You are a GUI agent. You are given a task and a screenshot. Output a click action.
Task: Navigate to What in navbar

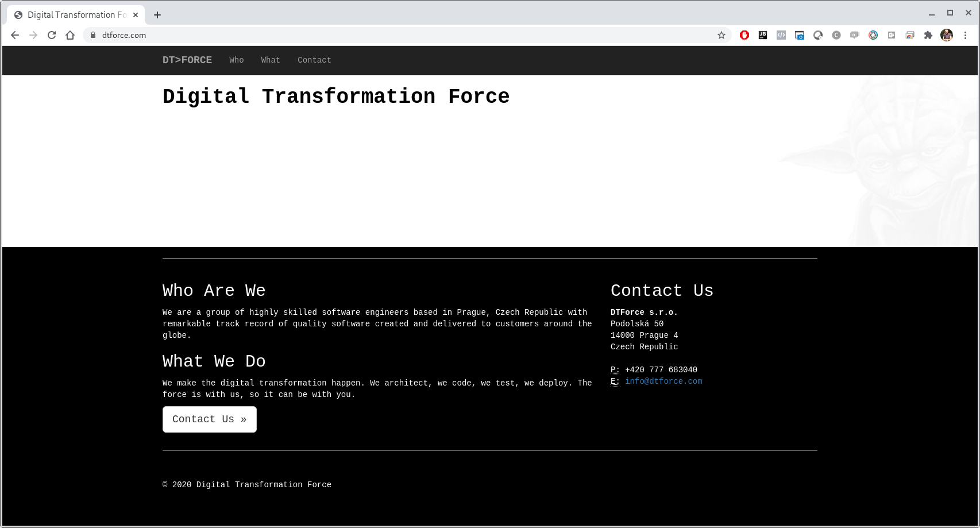click(271, 60)
